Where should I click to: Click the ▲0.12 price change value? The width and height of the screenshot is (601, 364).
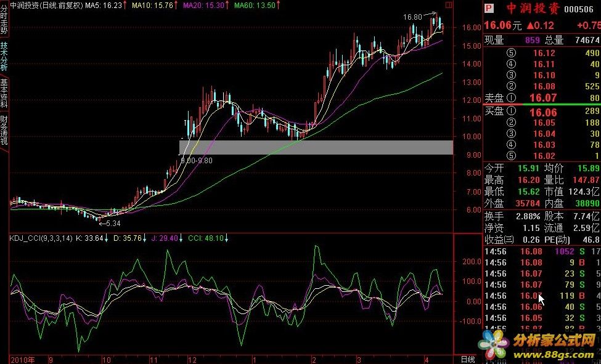coord(540,26)
